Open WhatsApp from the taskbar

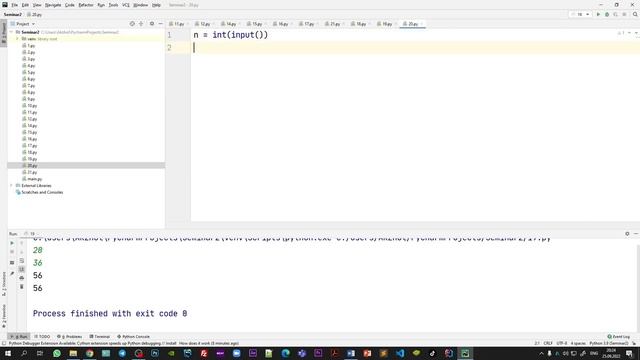(57, 353)
